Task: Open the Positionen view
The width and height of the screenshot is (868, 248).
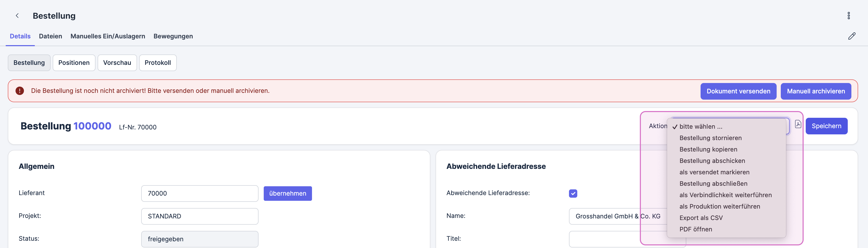Action: point(74,63)
